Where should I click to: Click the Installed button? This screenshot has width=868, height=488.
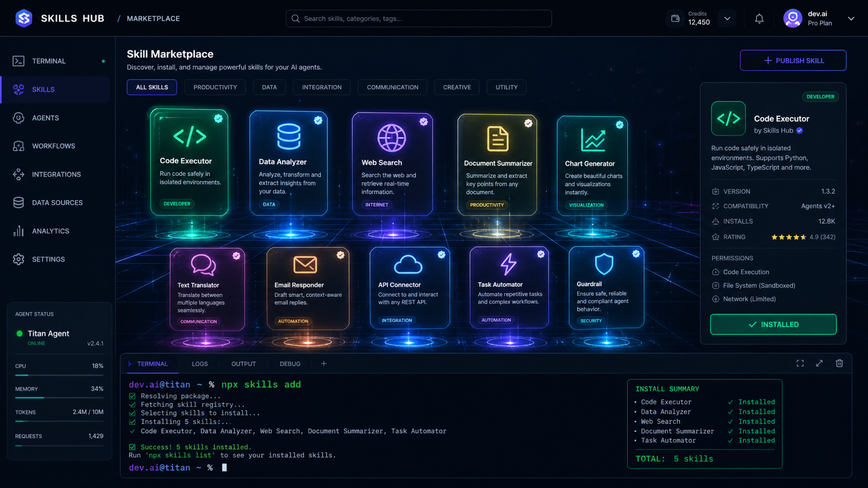point(773,324)
